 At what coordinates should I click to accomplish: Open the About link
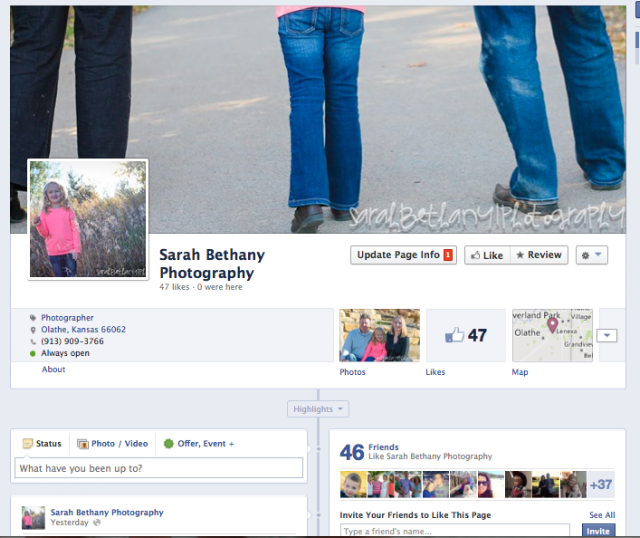pos(53,369)
